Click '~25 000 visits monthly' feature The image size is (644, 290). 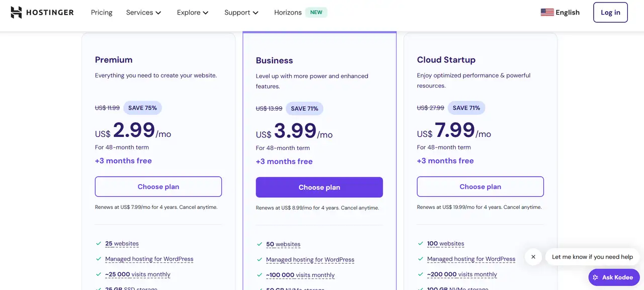coord(138,274)
